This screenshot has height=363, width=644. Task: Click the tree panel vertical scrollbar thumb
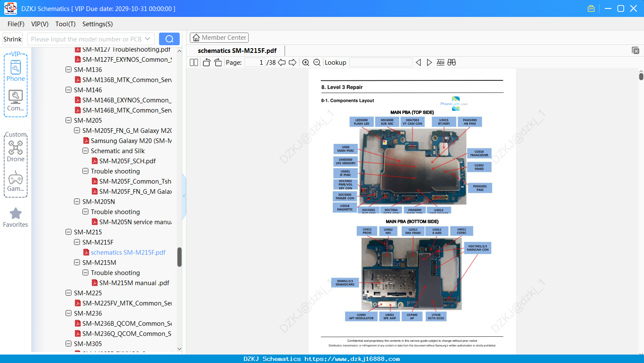point(179,257)
